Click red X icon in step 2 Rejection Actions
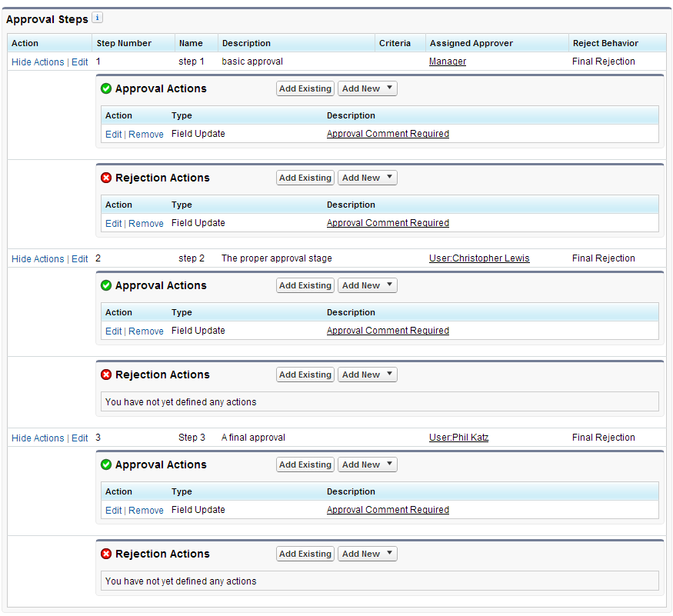 pos(106,375)
